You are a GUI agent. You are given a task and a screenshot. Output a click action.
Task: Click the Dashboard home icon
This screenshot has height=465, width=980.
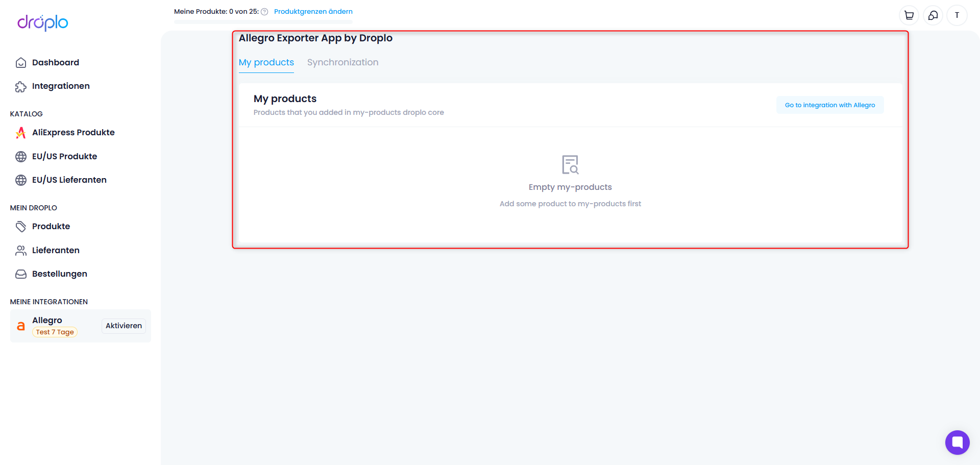coord(21,63)
